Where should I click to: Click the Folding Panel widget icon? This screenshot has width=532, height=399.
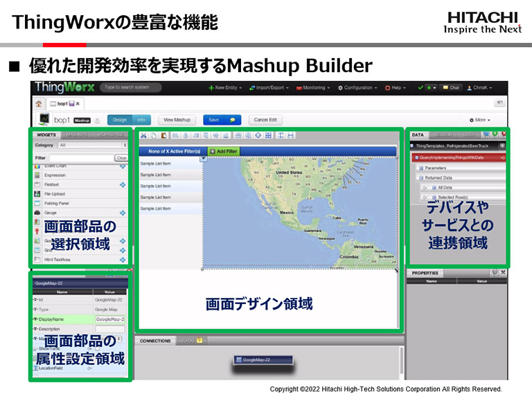(x=37, y=203)
